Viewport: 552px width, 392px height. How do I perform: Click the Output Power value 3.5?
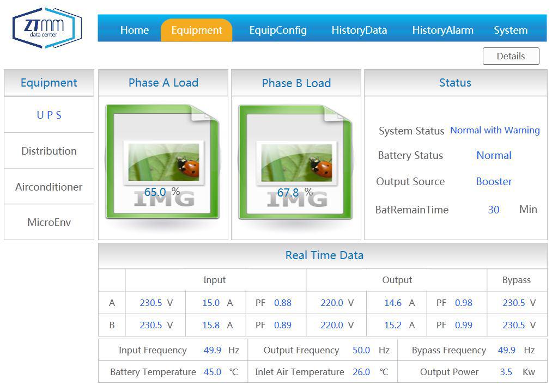point(506,372)
